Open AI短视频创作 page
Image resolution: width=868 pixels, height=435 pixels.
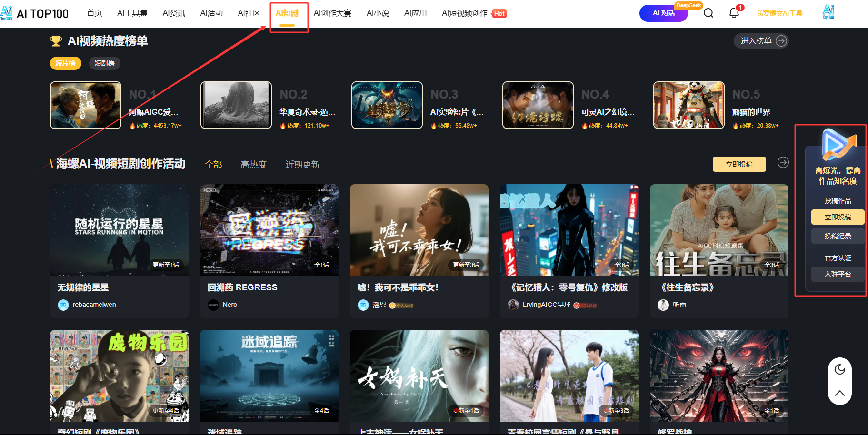point(465,13)
